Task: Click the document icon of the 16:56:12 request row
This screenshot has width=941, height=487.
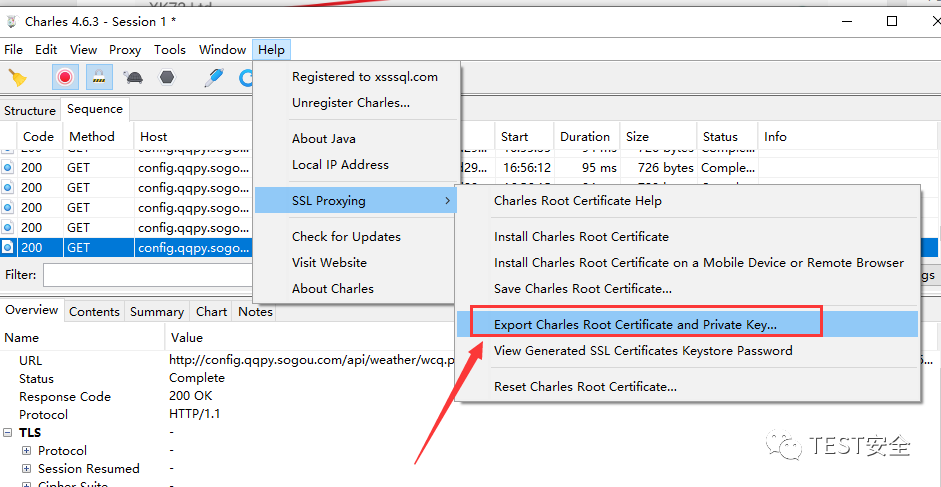Action: 7,168
